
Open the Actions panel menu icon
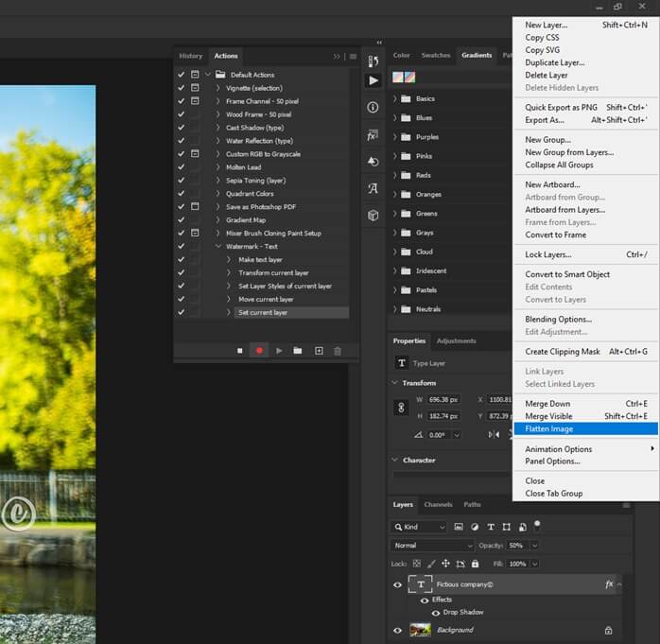(353, 56)
